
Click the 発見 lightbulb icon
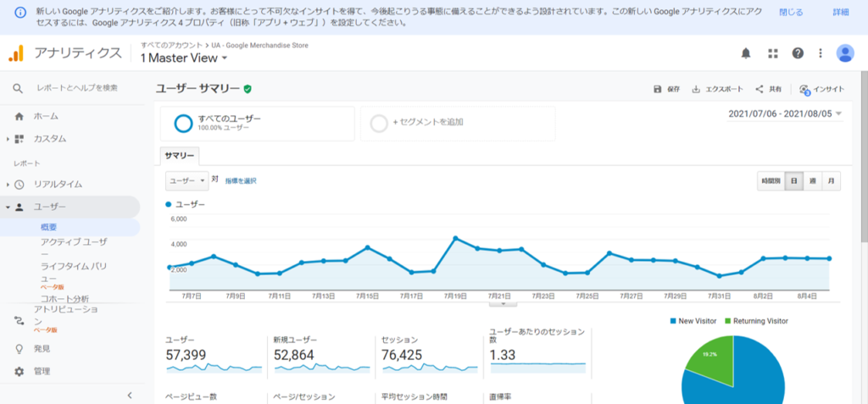point(19,349)
